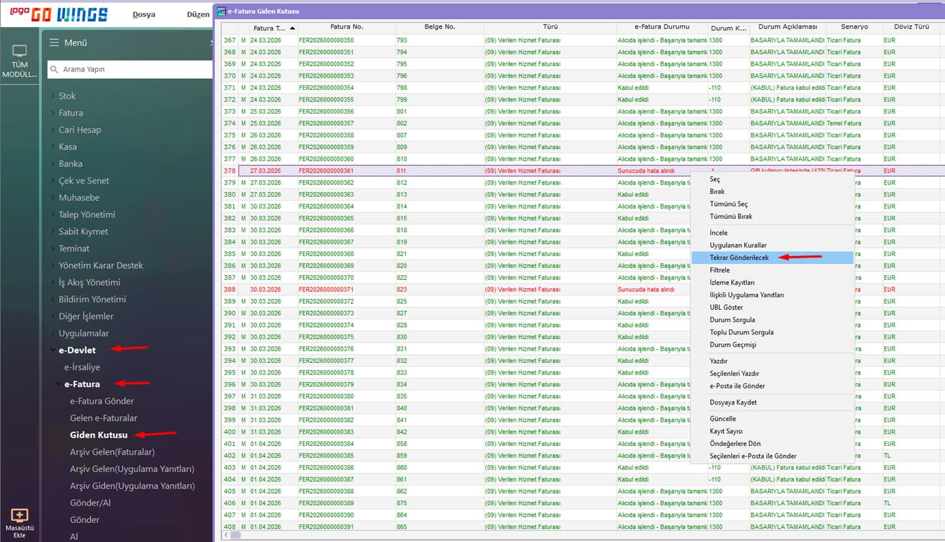The height and width of the screenshot is (542, 945).
Task: Open Sabit Kıymet in the menu tree
Action: [83, 232]
